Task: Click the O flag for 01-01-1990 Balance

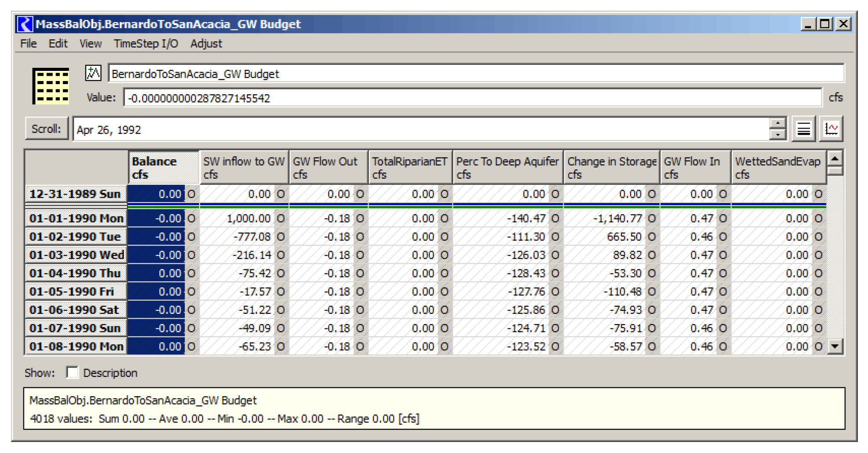Action: click(191, 218)
